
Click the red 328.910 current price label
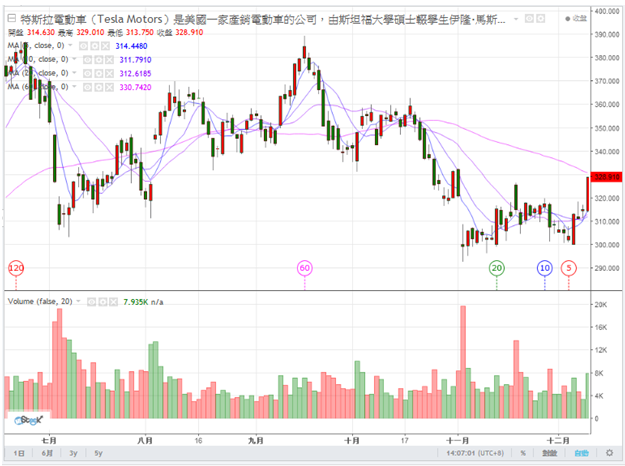click(606, 177)
